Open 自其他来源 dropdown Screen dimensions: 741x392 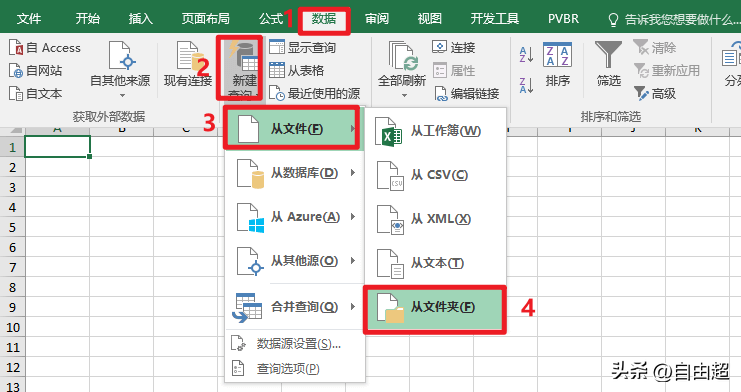click(x=120, y=70)
